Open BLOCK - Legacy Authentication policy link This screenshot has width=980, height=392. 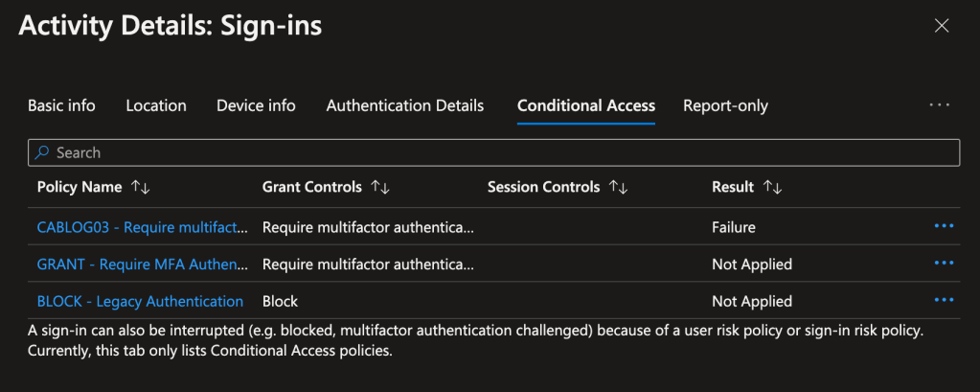(140, 301)
